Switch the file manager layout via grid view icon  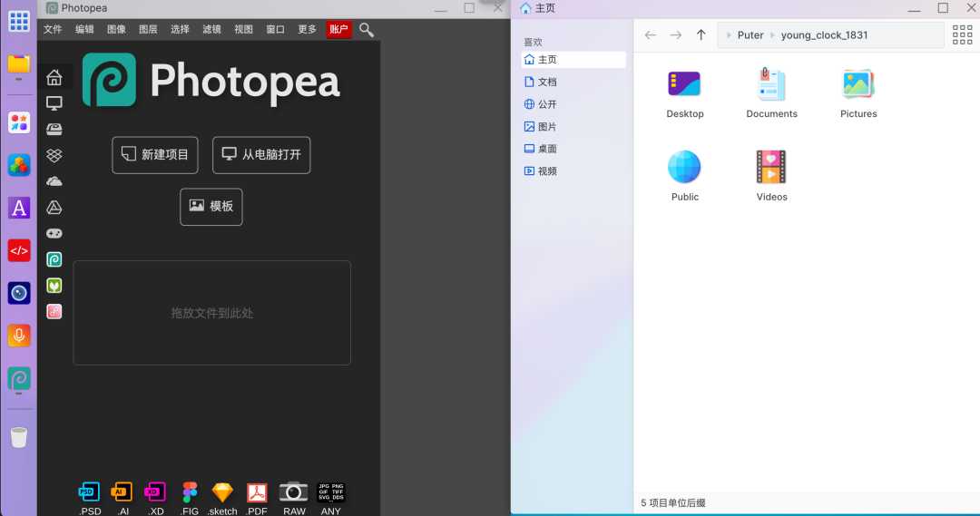(962, 35)
